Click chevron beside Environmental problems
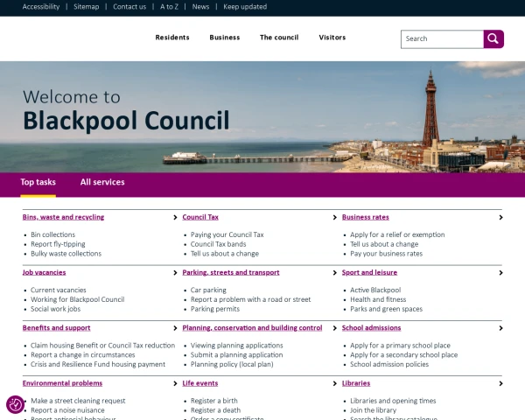The image size is (525, 420). 175,383
